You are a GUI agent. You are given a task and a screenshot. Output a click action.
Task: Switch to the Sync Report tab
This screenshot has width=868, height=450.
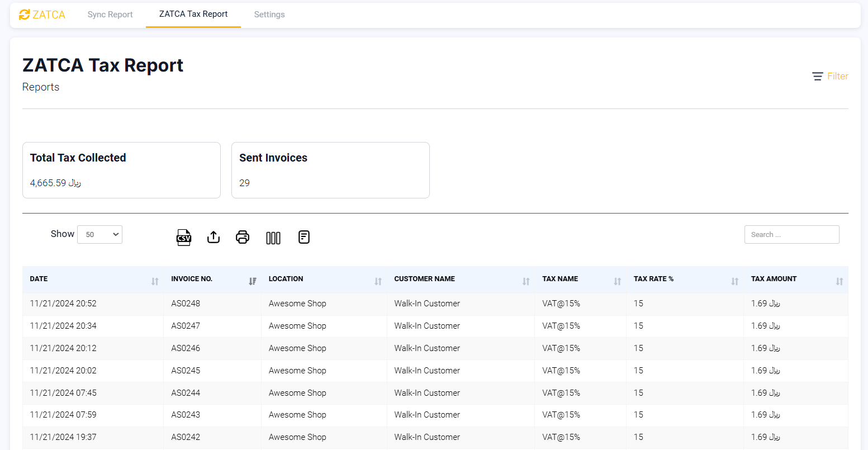tap(110, 14)
